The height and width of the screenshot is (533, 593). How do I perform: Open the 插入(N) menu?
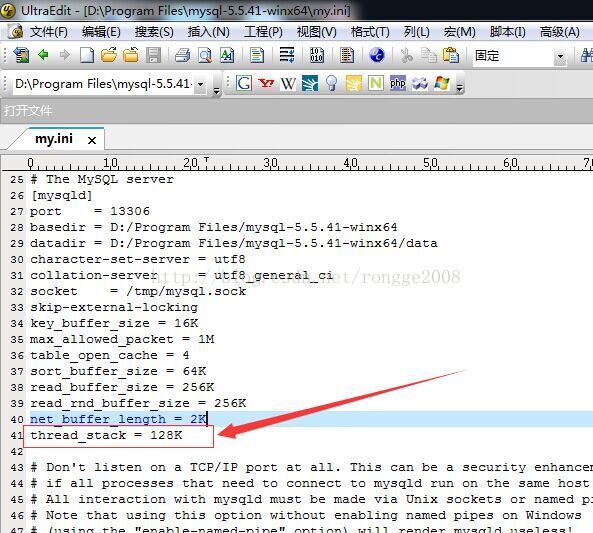pyautogui.click(x=208, y=32)
